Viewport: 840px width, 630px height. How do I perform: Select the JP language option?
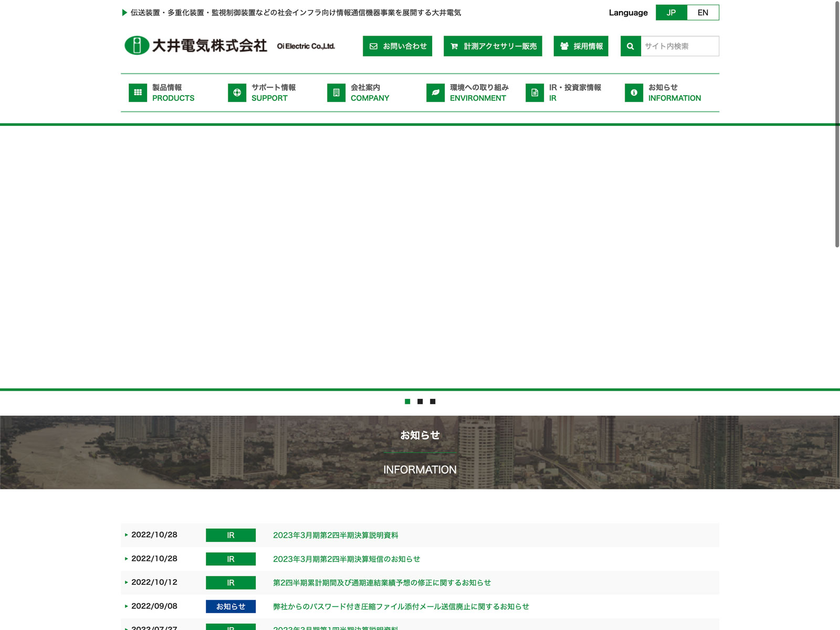point(671,13)
